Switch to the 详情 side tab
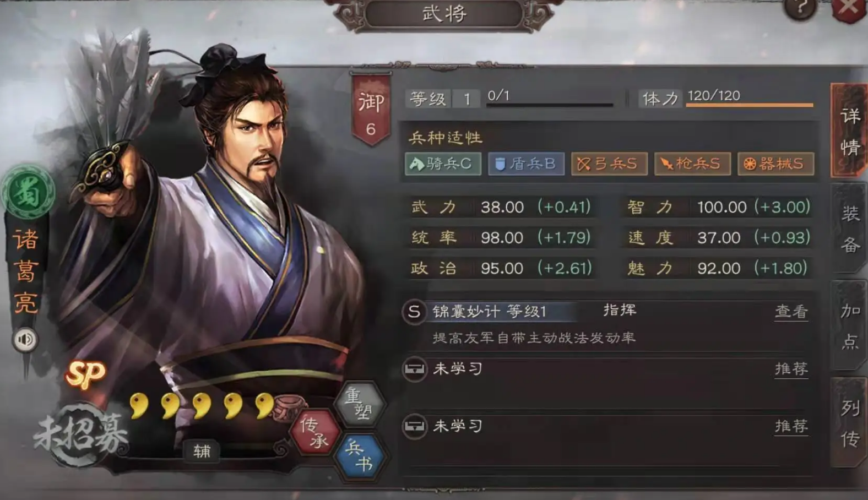 tap(849, 131)
